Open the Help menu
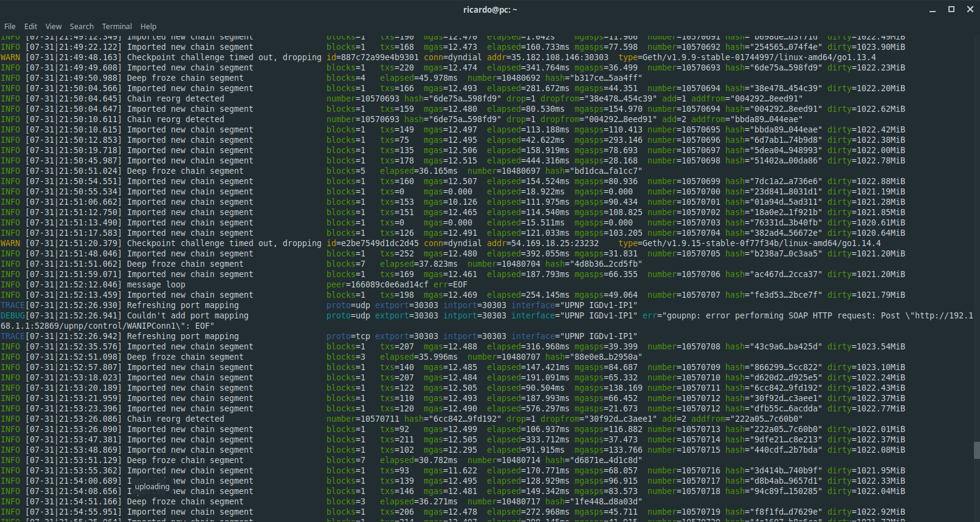Viewport: 980px width, 522px height. tap(148, 26)
